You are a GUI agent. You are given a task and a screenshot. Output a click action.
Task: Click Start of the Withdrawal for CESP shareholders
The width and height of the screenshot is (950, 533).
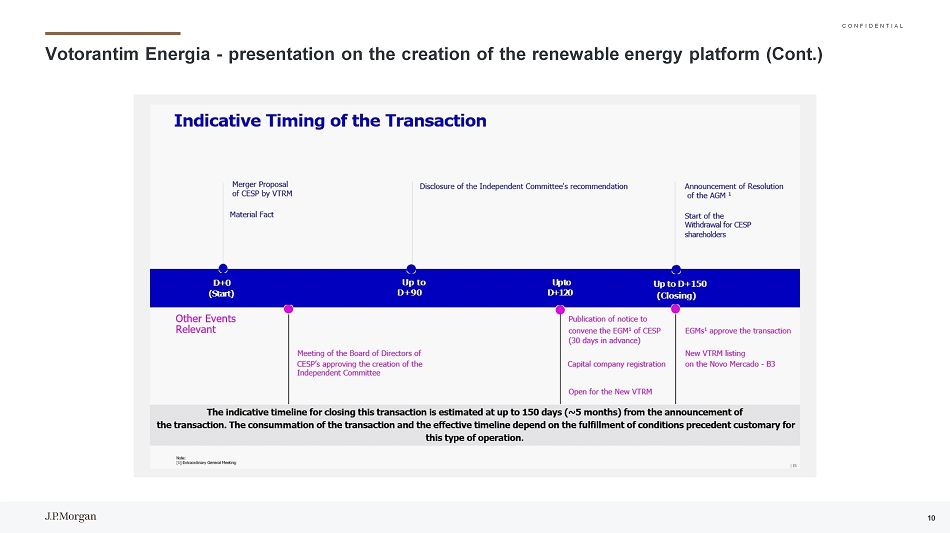pos(717,225)
